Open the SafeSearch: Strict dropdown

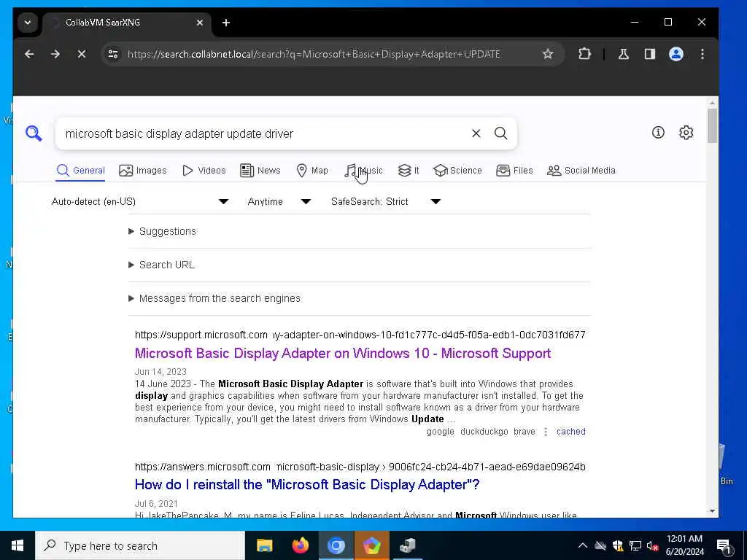click(x=385, y=201)
